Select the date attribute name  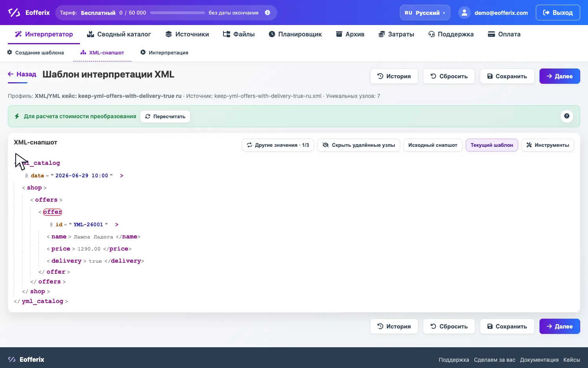tap(37, 175)
